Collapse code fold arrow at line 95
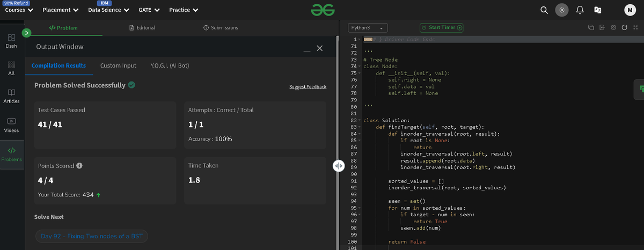This screenshot has height=250, width=644. click(360, 208)
